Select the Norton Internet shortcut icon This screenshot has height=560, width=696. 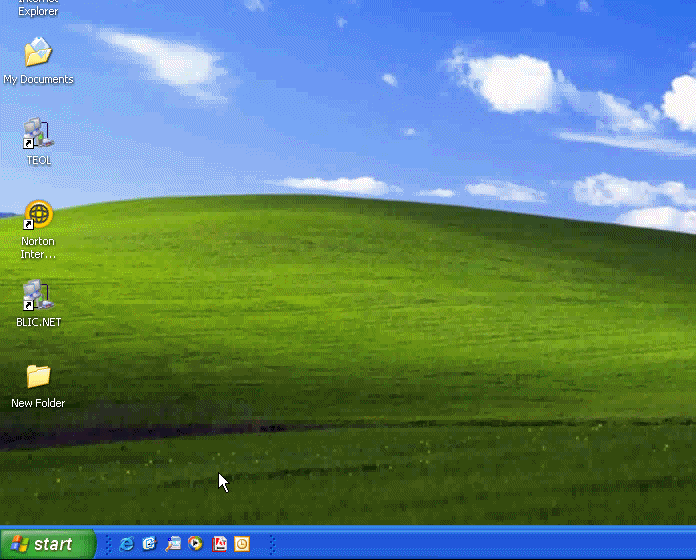point(38,215)
